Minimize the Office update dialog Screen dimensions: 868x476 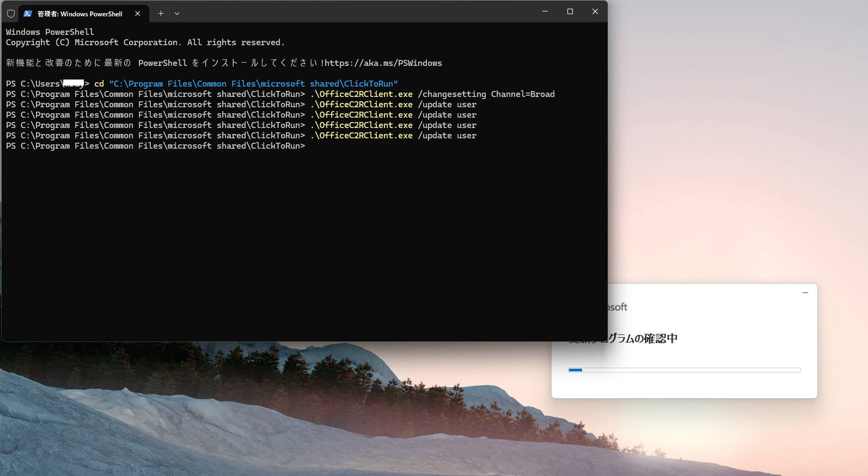point(805,293)
